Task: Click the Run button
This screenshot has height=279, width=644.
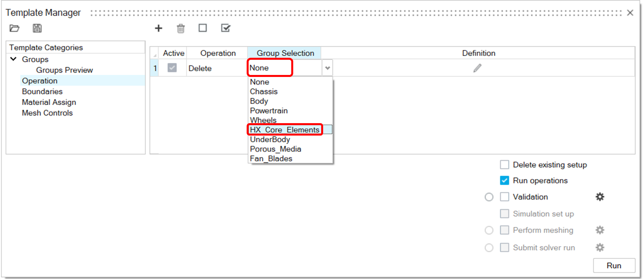Action: coord(614,265)
